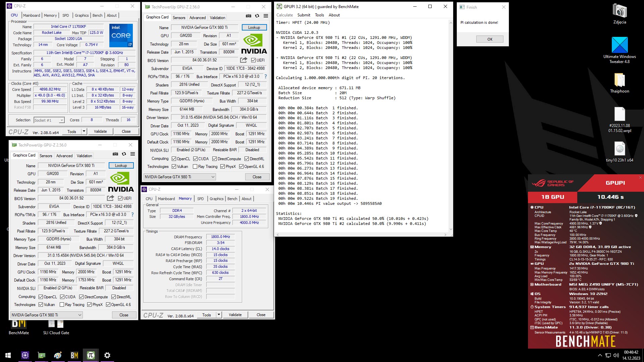Click BenchMate BM taskbar icon
644x362 pixels.
pyautogui.click(x=74, y=355)
